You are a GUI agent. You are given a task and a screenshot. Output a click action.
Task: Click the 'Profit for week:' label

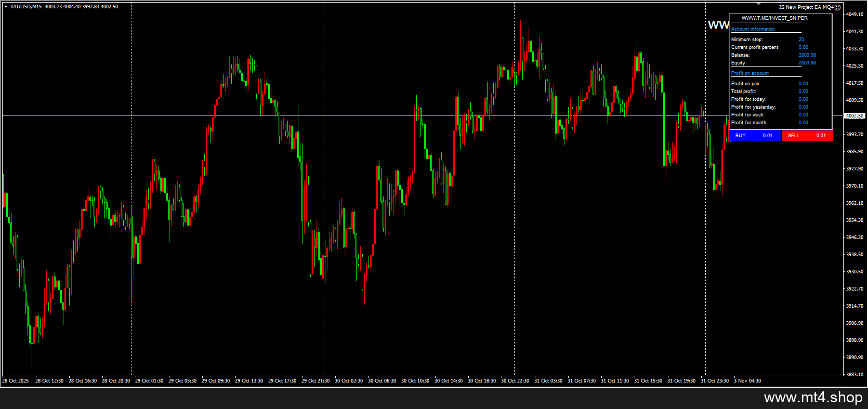click(748, 115)
